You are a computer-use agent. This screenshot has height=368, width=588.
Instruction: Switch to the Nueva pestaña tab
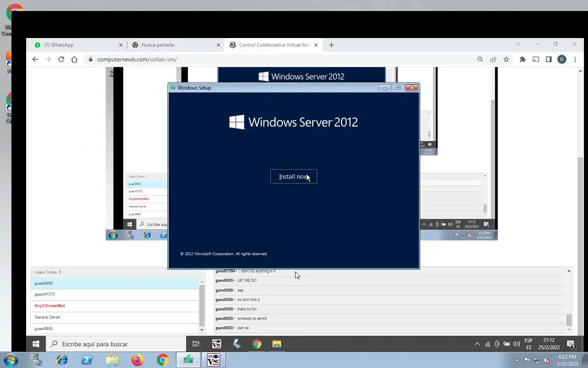click(176, 45)
